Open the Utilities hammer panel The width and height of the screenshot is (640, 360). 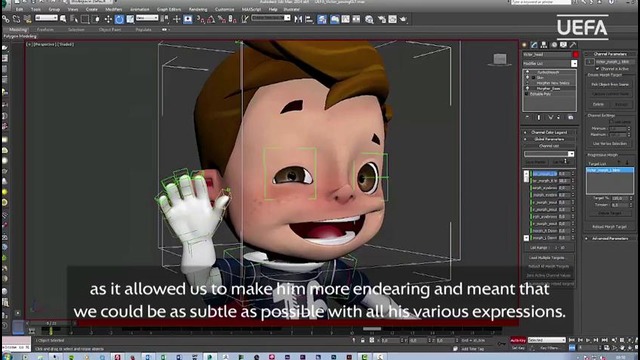click(573, 45)
